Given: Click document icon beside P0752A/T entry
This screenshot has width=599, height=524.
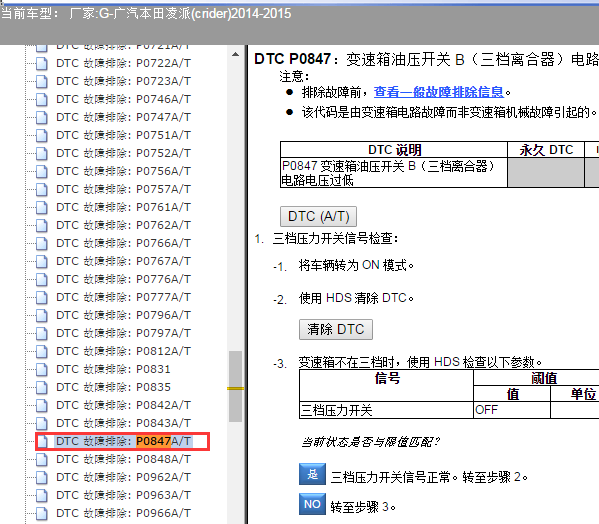Looking at the screenshot, I should point(42,153).
